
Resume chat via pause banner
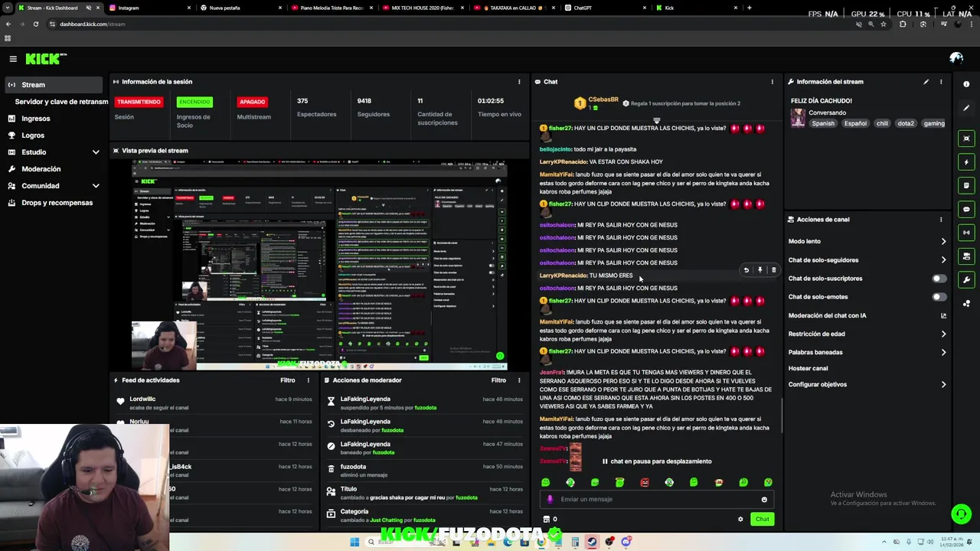click(657, 461)
